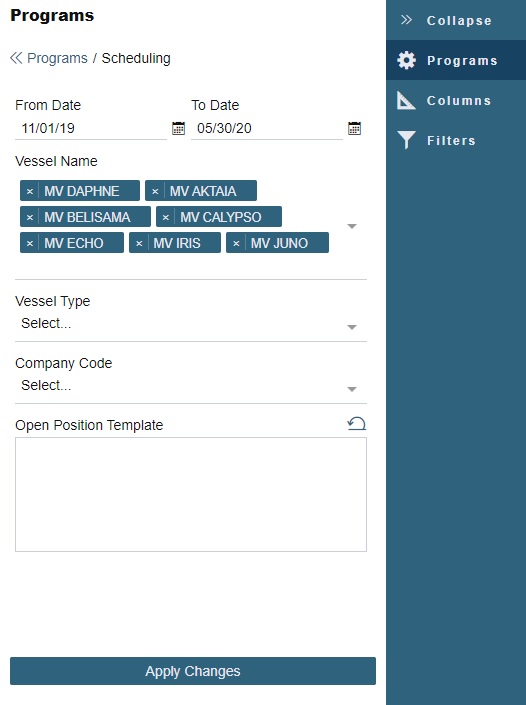The height and width of the screenshot is (705, 526).
Task: Click the Columns ruler icon
Action: click(x=406, y=100)
